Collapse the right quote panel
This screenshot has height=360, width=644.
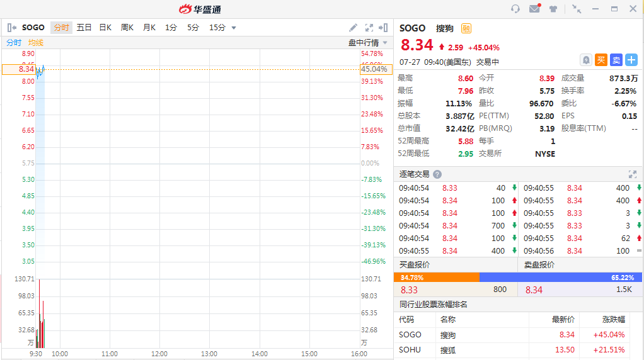(x=384, y=28)
